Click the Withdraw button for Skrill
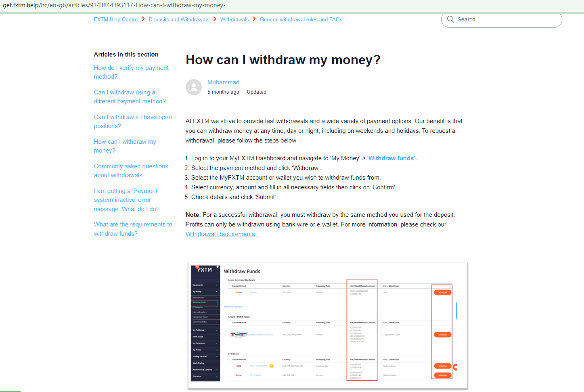Image resolution: width=584 pixels, height=392 pixels. (x=442, y=366)
